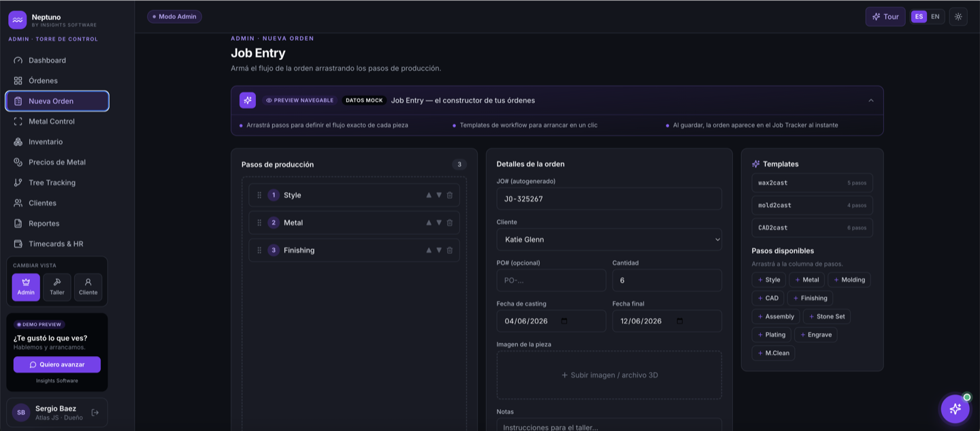Screen dimensions: 980x431
Task: Collapse the Job Entry preview banner
Action: tap(871, 101)
